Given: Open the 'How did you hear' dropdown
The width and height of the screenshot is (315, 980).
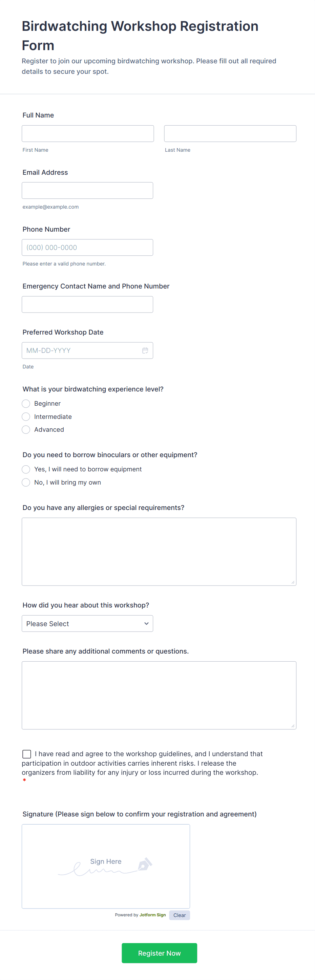Looking at the screenshot, I should coord(87,623).
